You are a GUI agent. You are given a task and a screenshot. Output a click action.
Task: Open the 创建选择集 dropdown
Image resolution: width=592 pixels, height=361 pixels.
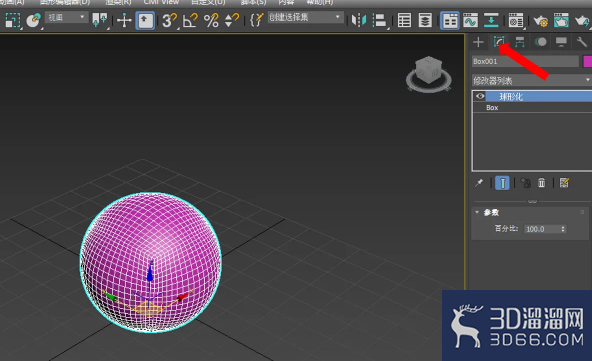tap(305, 17)
